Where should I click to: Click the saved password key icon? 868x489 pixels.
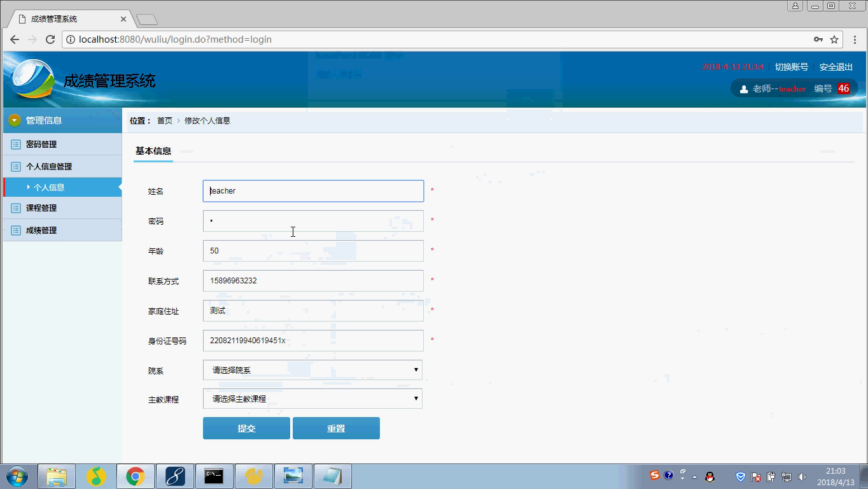(818, 39)
